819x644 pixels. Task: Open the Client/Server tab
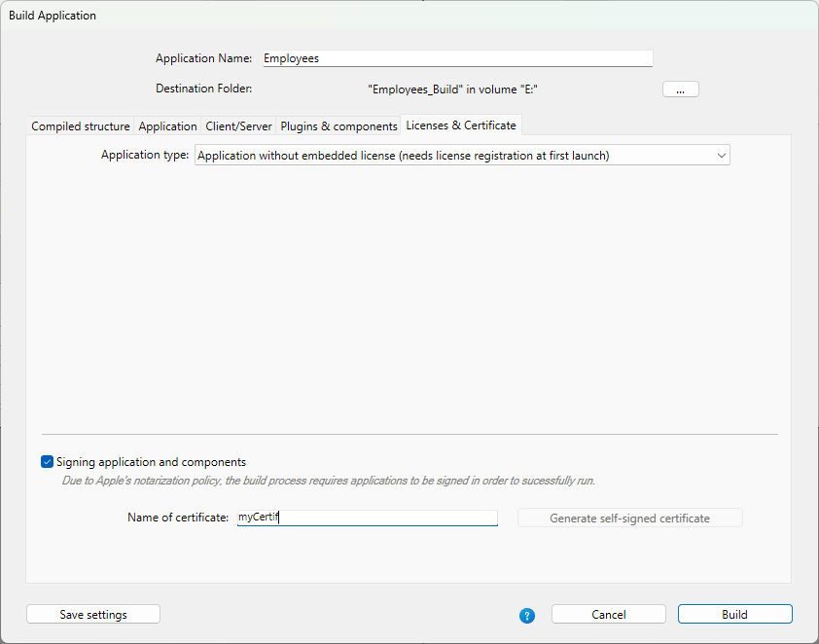point(238,125)
